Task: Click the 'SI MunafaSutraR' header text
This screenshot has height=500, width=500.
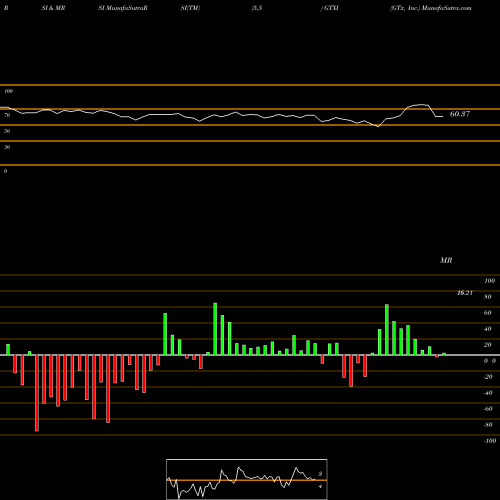Action: click(x=123, y=8)
